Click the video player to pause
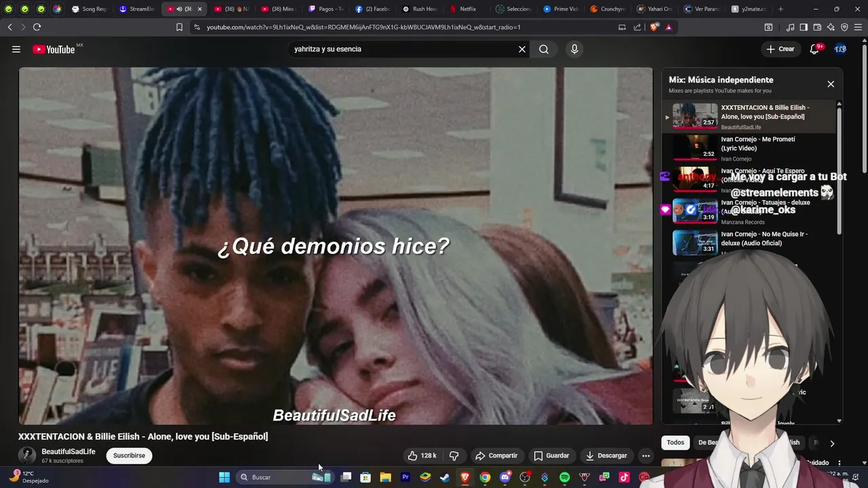868x488 pixels. click(x=336, y=245)
